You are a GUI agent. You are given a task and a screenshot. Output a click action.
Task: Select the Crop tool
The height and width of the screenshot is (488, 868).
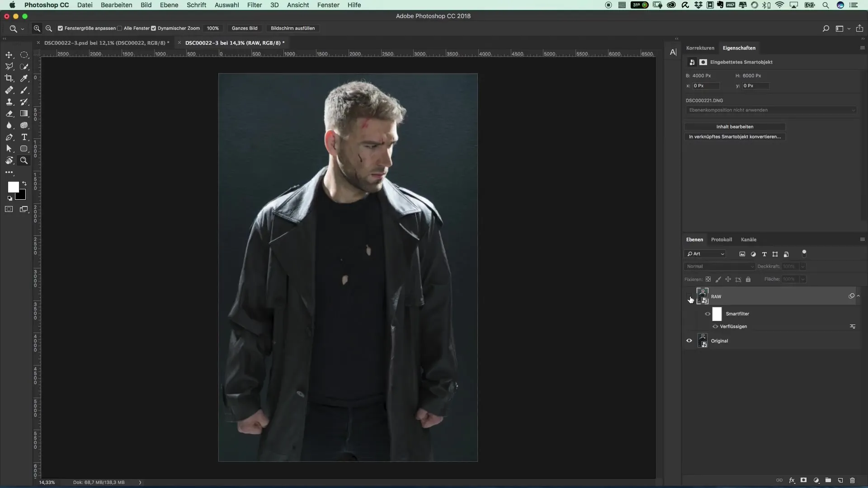click(x=9, y=78)
